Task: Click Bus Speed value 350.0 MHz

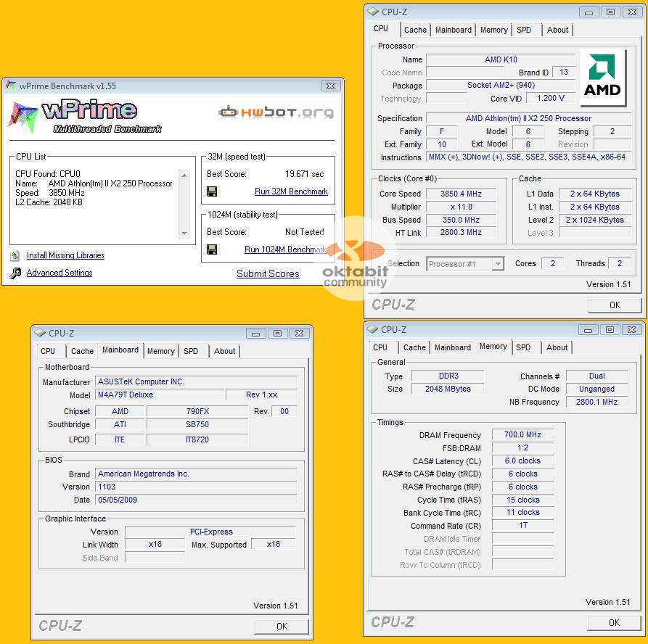Action: click(x=461, y=220)
